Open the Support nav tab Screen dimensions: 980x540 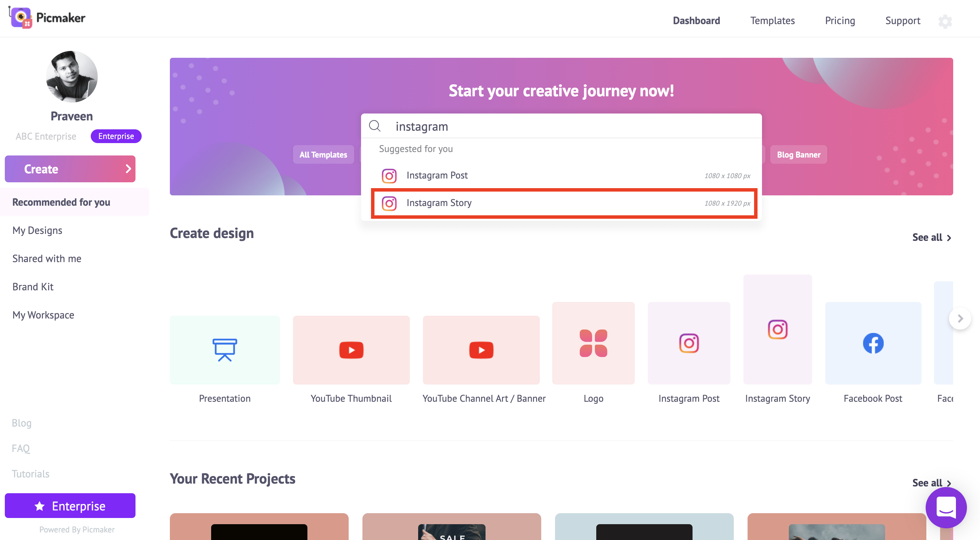tap(902, 21)
